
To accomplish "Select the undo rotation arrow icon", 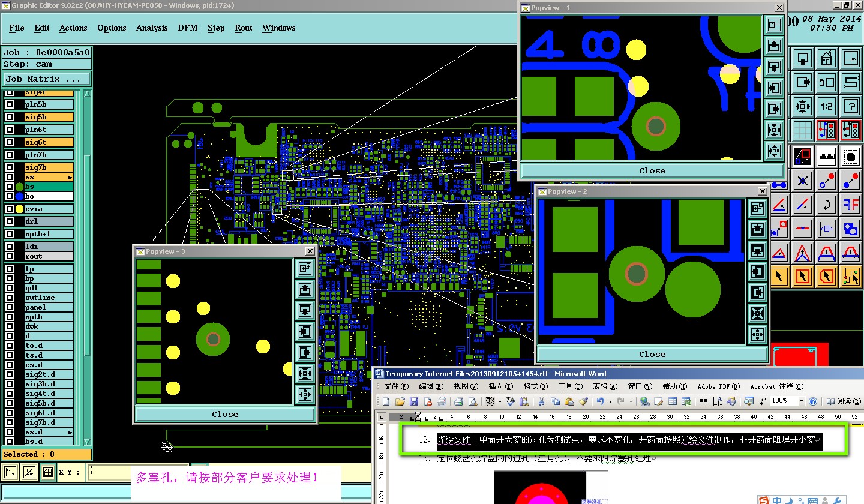I will pos(826,204).
